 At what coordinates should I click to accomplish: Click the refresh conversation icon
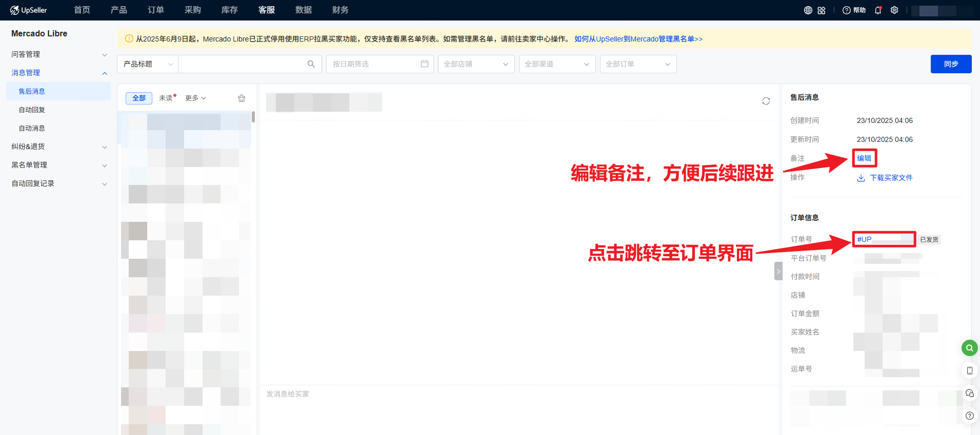pyautogui.click(x=766, y=101)
